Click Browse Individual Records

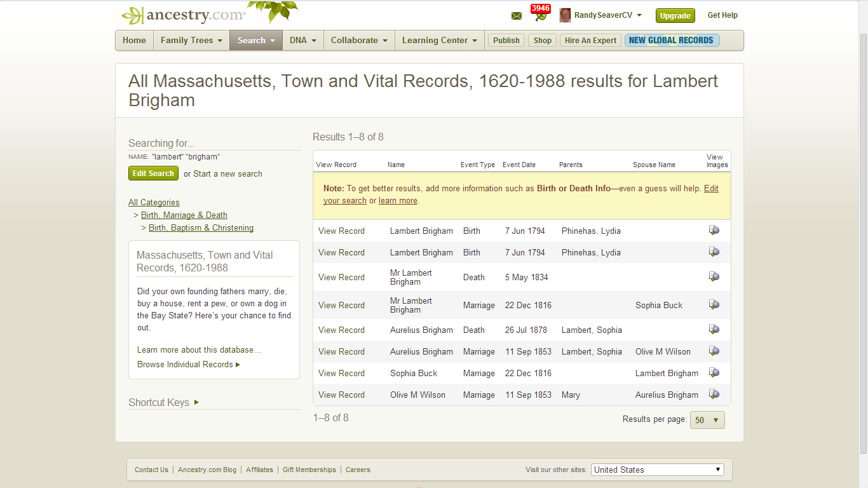click(189, 364)
